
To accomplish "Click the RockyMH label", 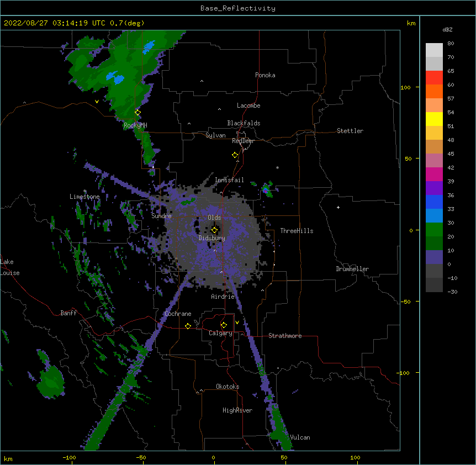I will (x=135, y=125).
